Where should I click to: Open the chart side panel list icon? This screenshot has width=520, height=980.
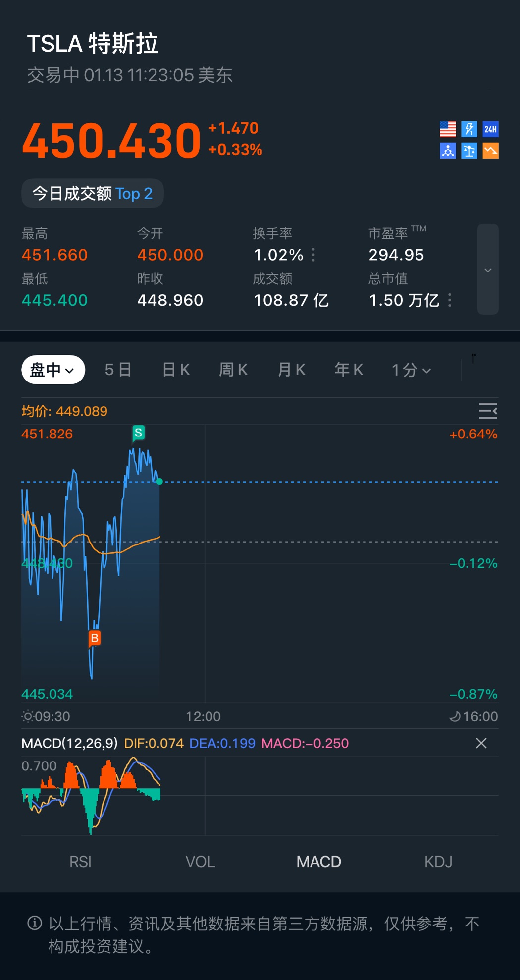pos(487,411)
